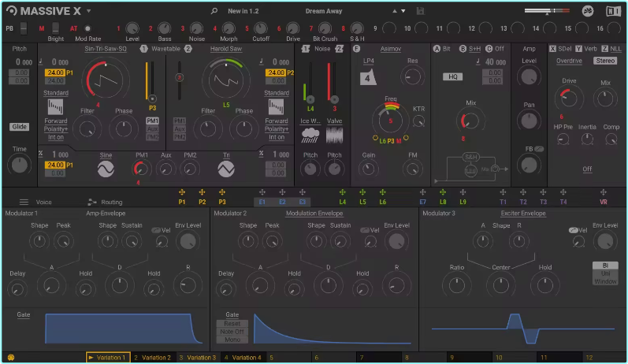Image resolution: width=628 pixels, height=364 pixels.
Task: Select the P2 performer tab
Action: pos(202,202)
